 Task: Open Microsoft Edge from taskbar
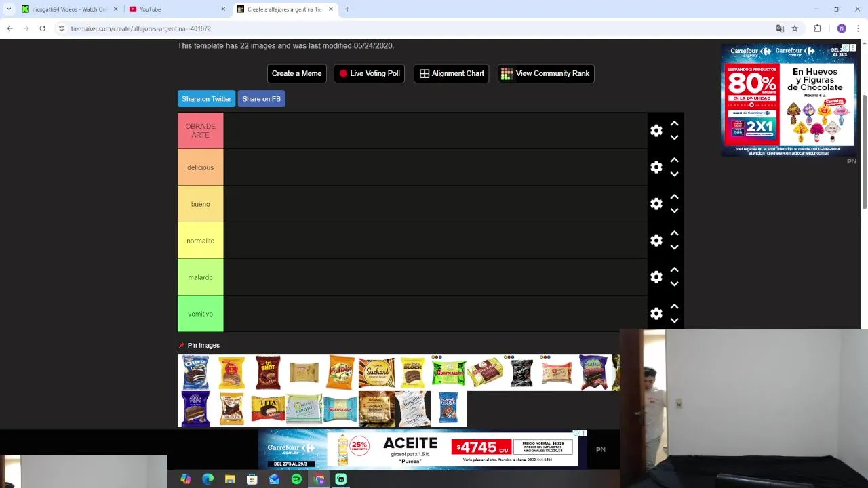208,479
